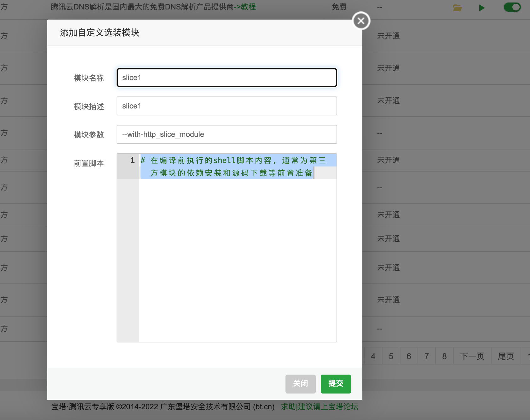The height and width of the screenshot is (420, 530).
Task: Click the 模块参数 input field
Action: click(227, 134)
